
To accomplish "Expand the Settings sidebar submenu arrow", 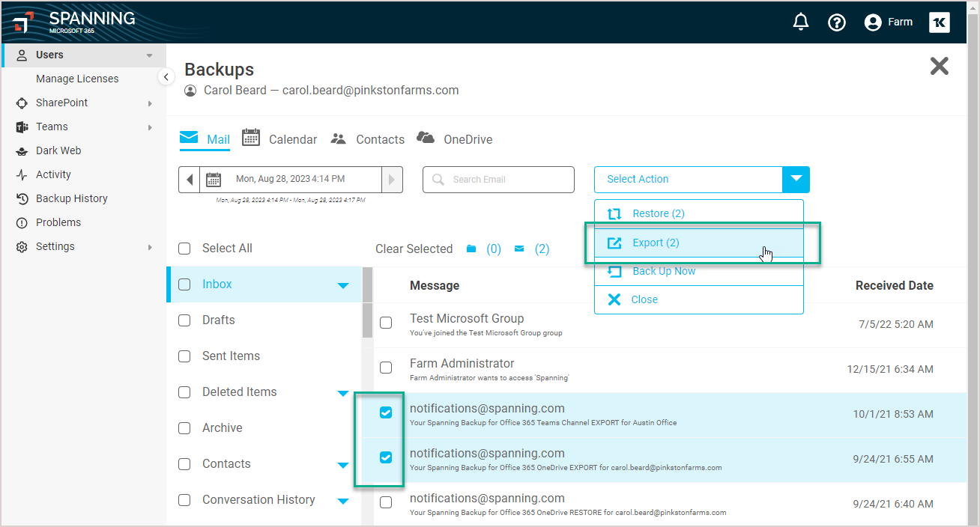I will [150, 247].
